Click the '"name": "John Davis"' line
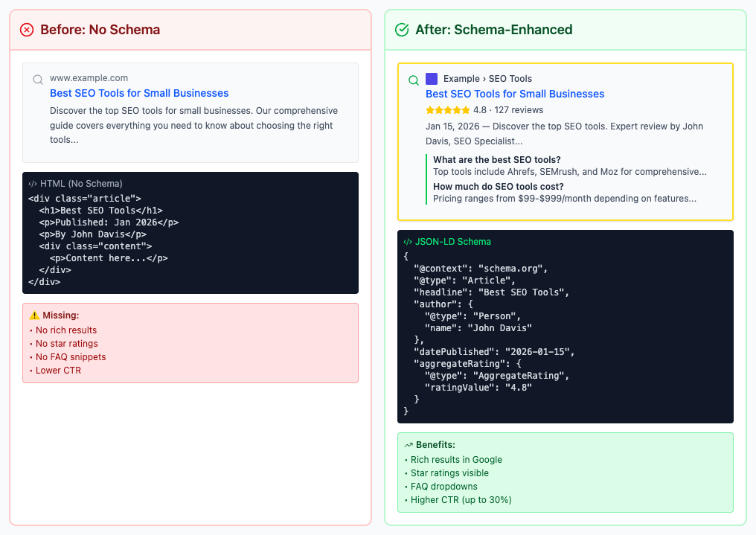The width and height of the screenshot is (756, 535). (478, 328)
